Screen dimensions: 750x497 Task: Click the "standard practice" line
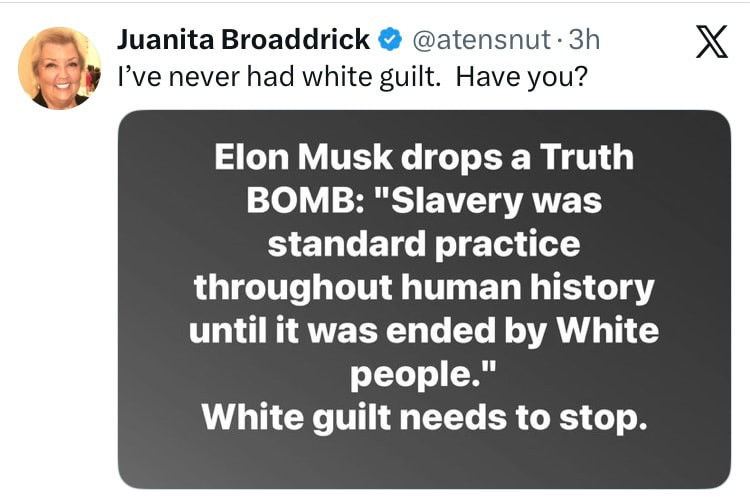tap(423, 243)
